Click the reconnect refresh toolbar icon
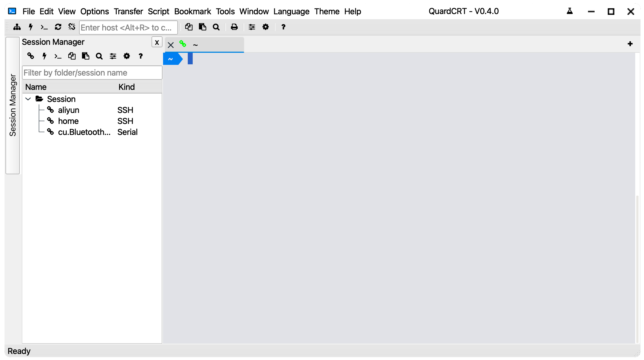The width and height of the screenshot is (644, 360). coord(58,27)
